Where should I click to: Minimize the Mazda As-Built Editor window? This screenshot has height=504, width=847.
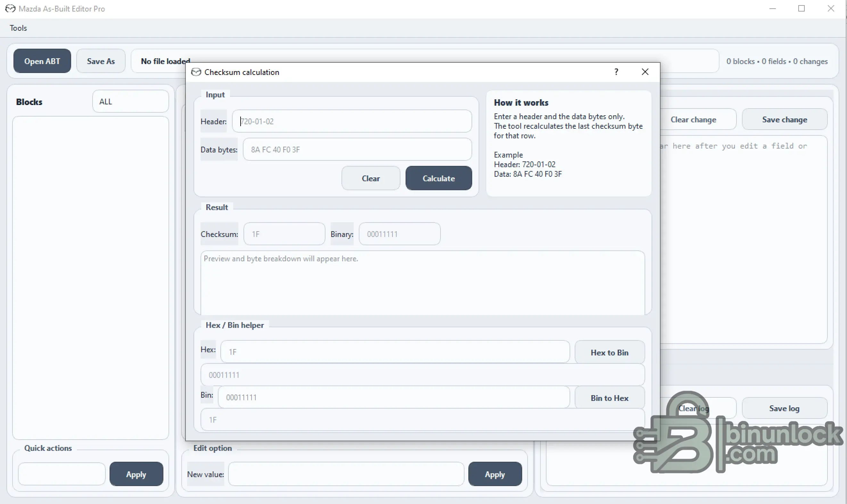point(773,9)
